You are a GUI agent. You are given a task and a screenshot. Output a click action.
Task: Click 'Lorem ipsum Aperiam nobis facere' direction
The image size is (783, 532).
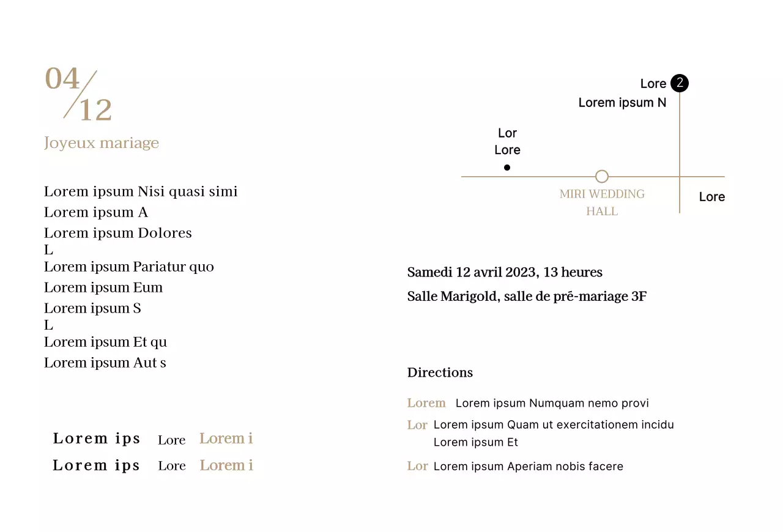click(528, 467)
